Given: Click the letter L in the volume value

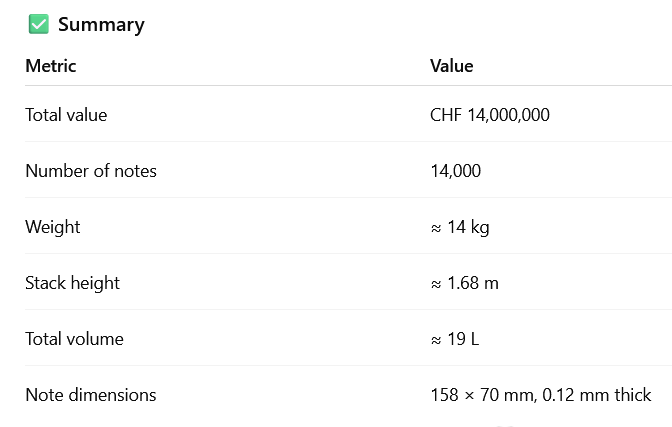Looking at the screenshot, I should pos(474,339).
